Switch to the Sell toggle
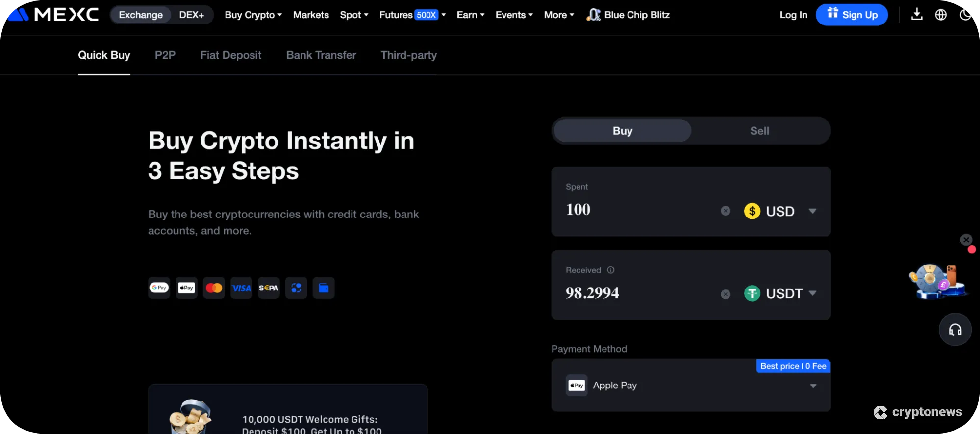980x434 pixels. click(759, 131)
